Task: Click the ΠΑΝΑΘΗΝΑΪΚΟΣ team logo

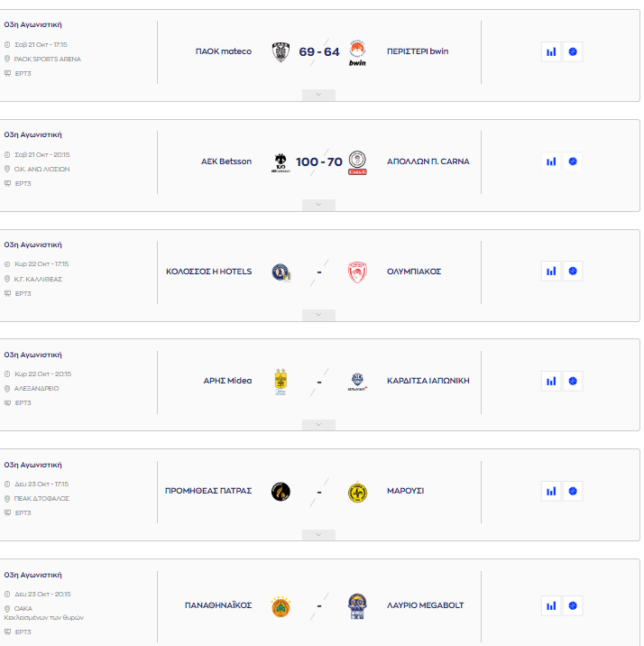Action: [281, 605]
